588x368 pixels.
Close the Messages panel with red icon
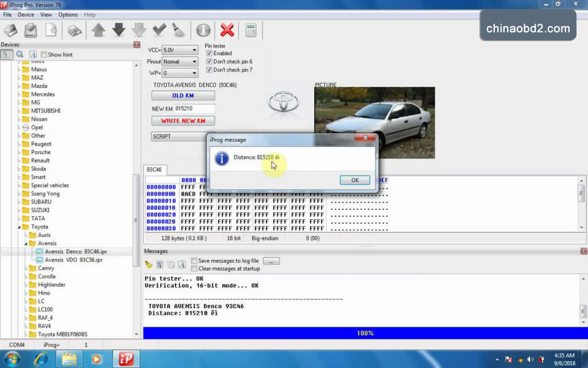pyautogui.click(x=583, y=251)
